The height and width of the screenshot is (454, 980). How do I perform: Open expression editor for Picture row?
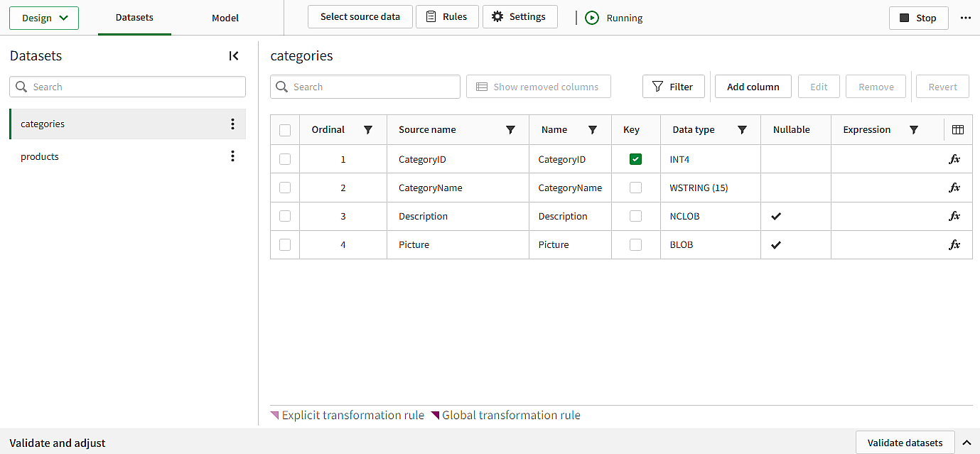tap(954, 244)
